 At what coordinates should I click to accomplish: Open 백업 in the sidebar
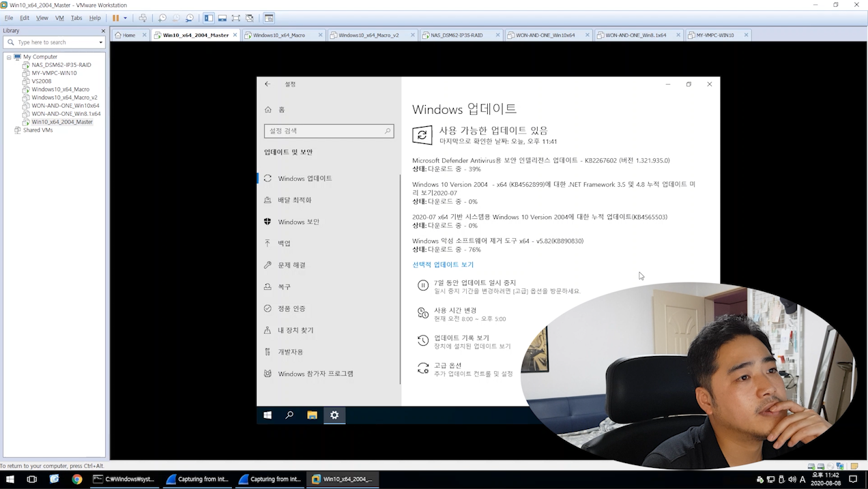(x=328, y=243)
